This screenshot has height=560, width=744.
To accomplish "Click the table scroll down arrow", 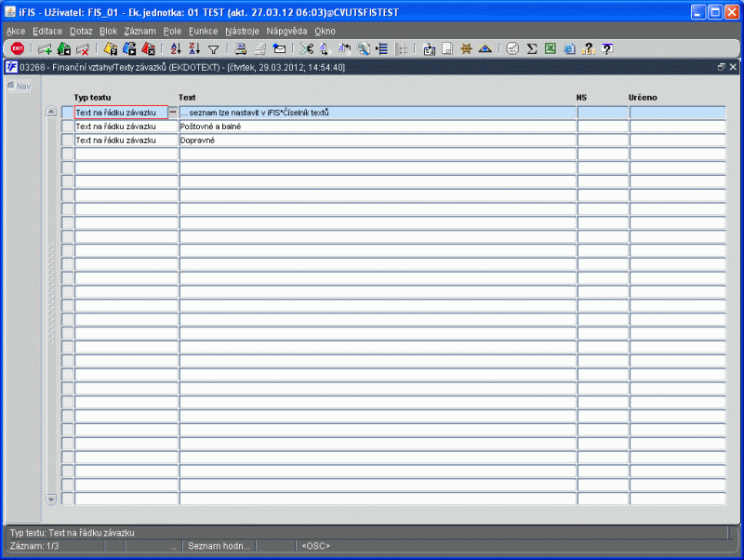I will click(51, 499).
